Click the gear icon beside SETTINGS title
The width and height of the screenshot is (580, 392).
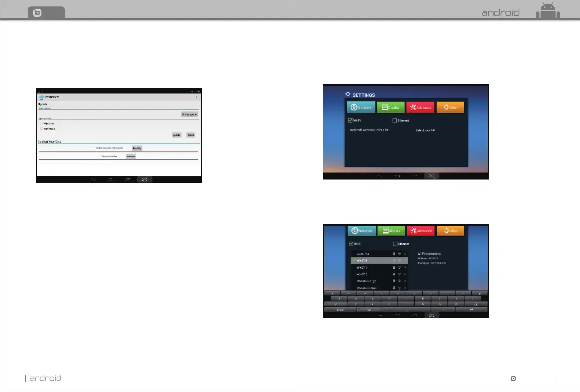[x=348, y=95]
